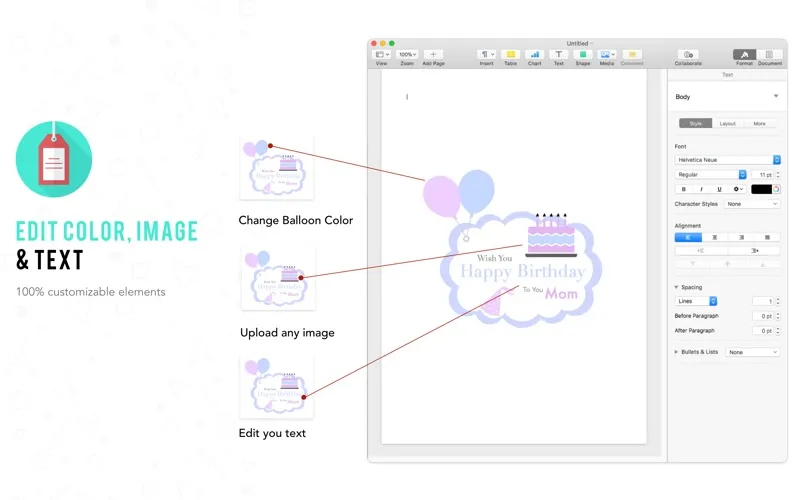Open the Document inspector
Image resolution: width=800 pixels, height=500 pixels.
pos(769,55)
